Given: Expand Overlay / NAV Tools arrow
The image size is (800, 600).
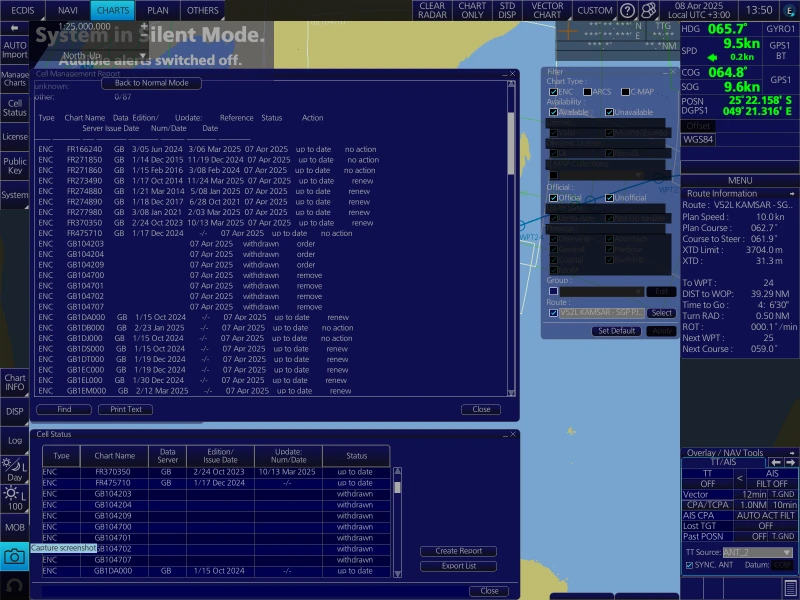Looking at the screenshot, I should tap(792, 453).
